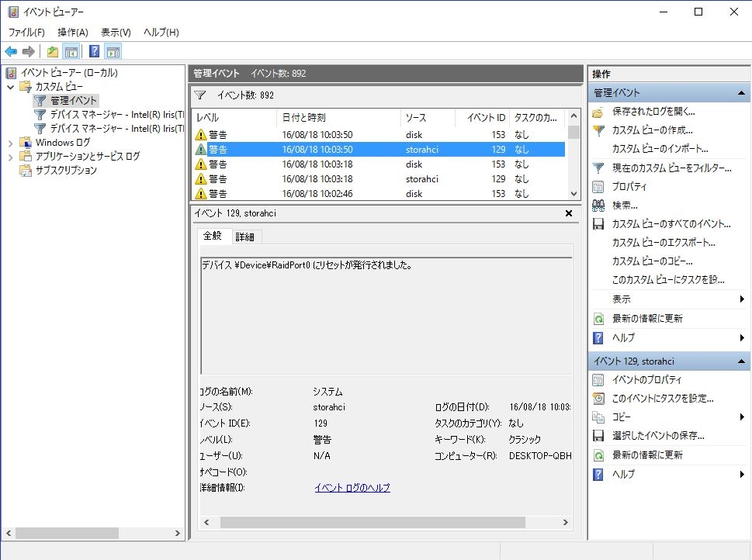This screenshot has width=752, height=560.
Task: Click the console tree scroll-right arrow
Action: click(x=178, y=533)
